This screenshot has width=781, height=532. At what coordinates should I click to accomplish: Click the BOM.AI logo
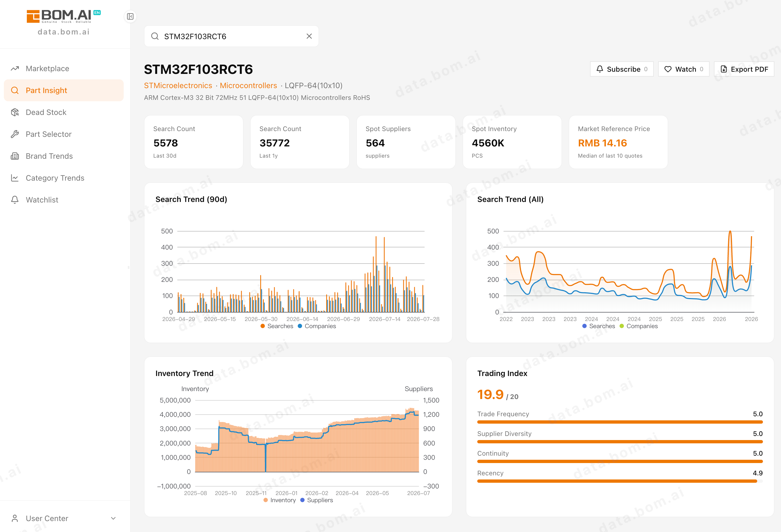coord(59,16)
